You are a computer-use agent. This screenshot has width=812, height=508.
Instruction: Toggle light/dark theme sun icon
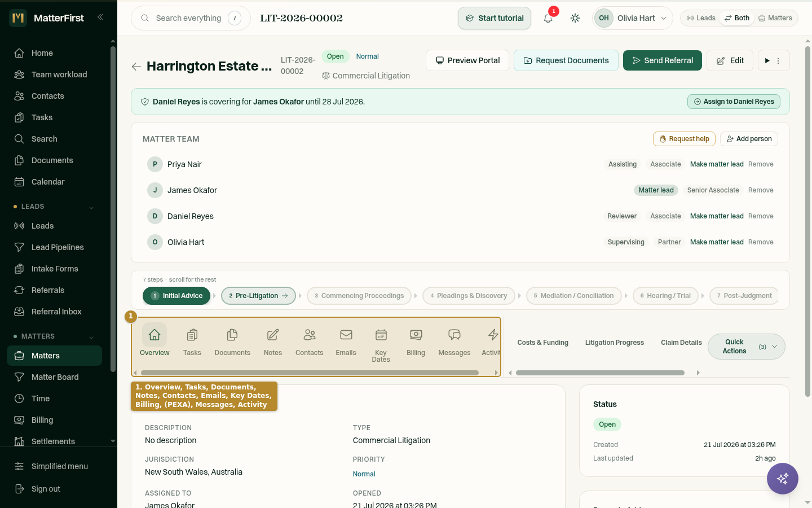tap(575, 18)
